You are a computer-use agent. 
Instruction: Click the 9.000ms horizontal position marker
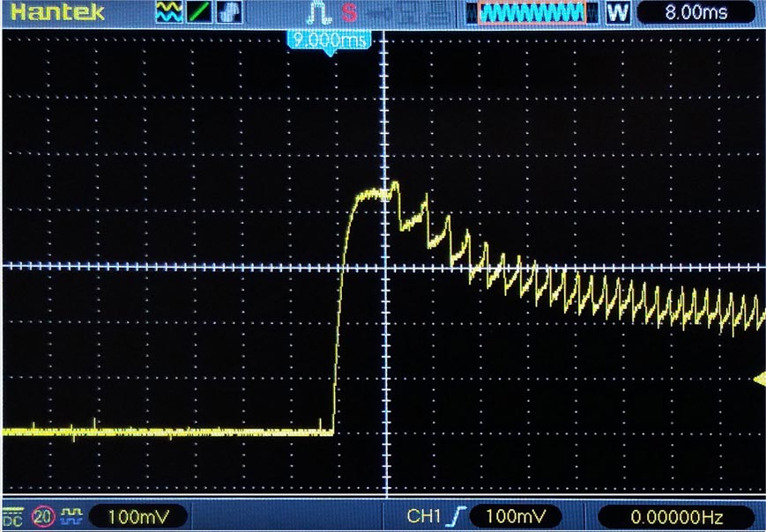click(330, 41)
